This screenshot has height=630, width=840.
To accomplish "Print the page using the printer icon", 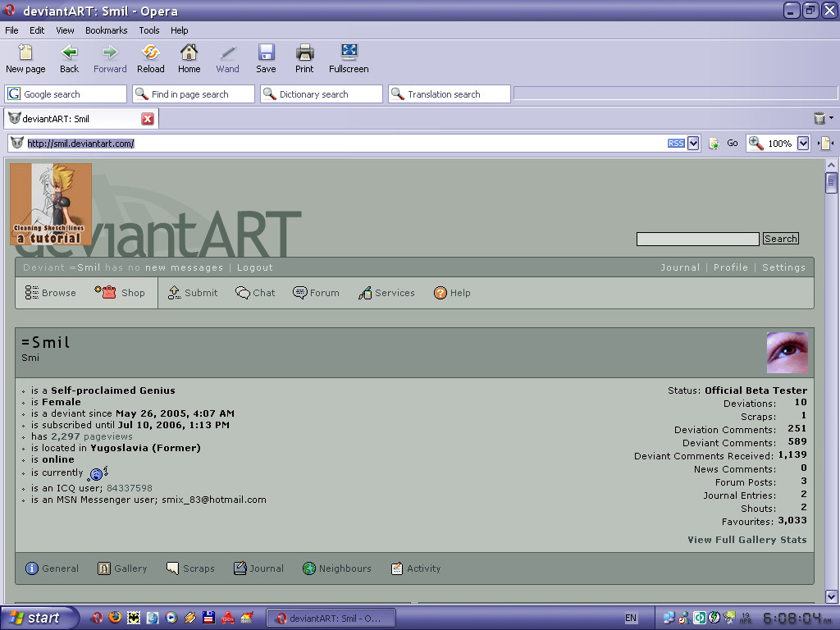I will point(304,58).
